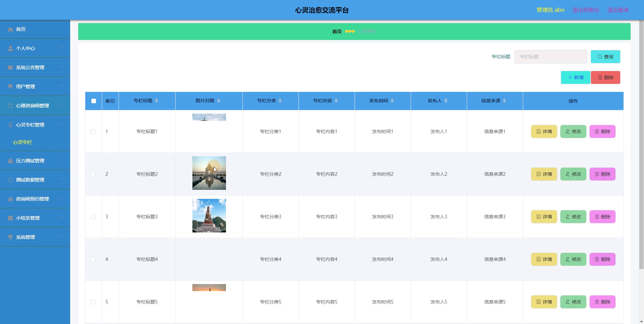This screenshot has height=324, width=644.
Task: Sort by 专栏标题 column arrows
Action: click(x=156, y=101)
